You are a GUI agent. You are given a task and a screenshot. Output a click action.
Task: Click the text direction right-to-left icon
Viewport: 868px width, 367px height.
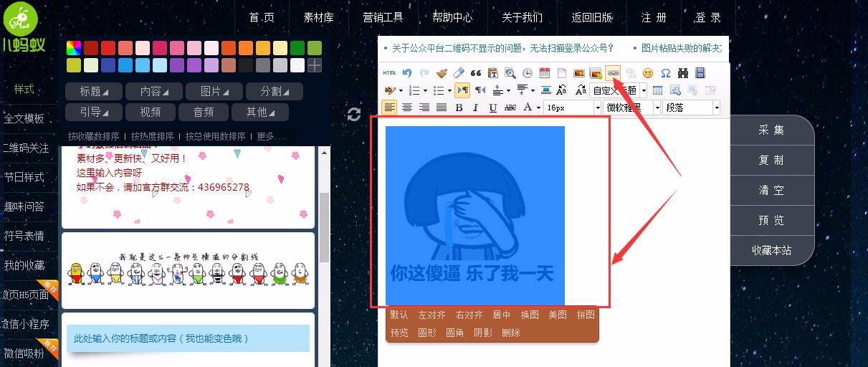[480, 90]
